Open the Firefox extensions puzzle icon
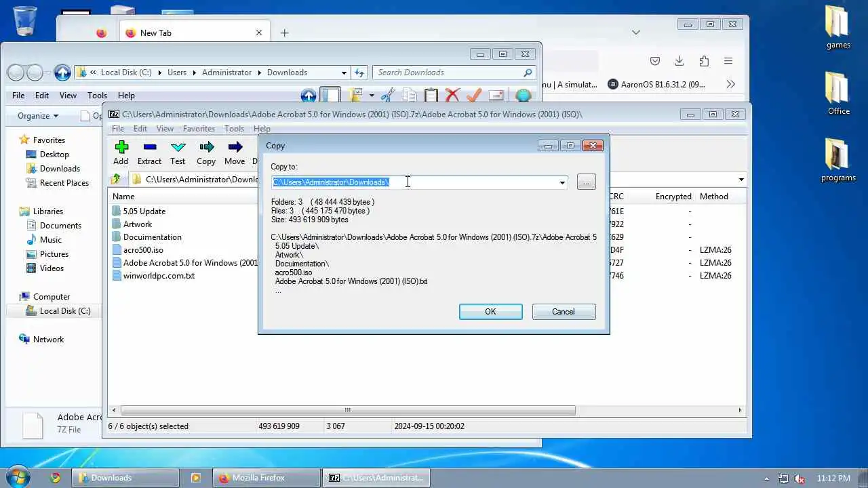This screenshot has width=868, height=488. (x=704, y=61)
